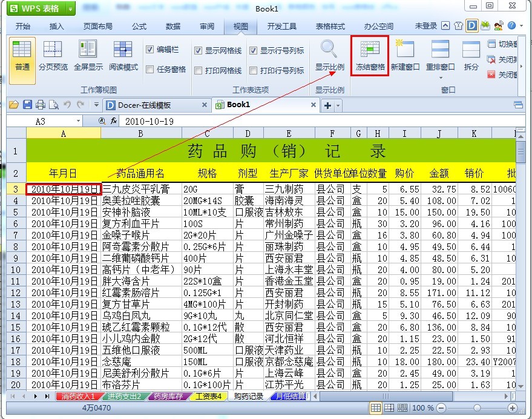Enable full screen display (全屏显示)
The image size is (532, 419).
click(88, 56)
